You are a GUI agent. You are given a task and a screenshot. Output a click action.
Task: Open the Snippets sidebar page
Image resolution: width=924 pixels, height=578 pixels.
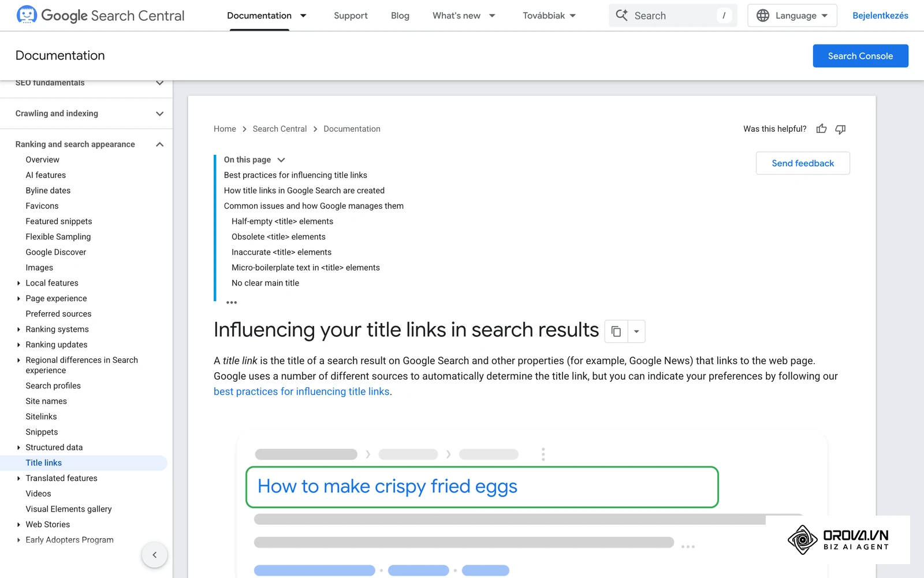coord(42,432)
